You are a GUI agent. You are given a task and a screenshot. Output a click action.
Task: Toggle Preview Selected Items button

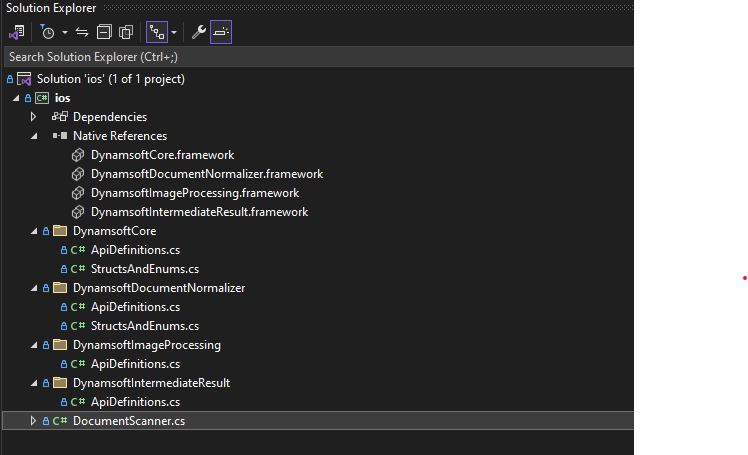[x=221, y=32]
